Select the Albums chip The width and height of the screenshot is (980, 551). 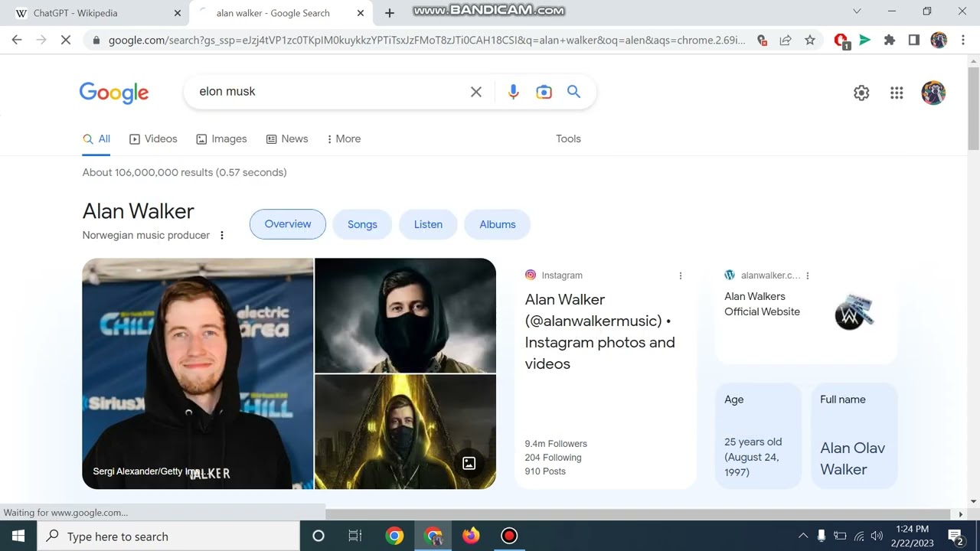click(498, 224)
